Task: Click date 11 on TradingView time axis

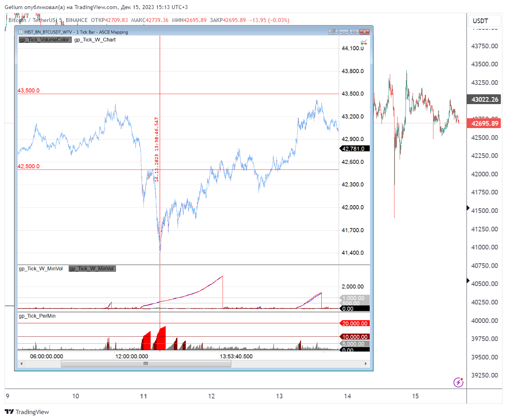Action: [144, 396]
